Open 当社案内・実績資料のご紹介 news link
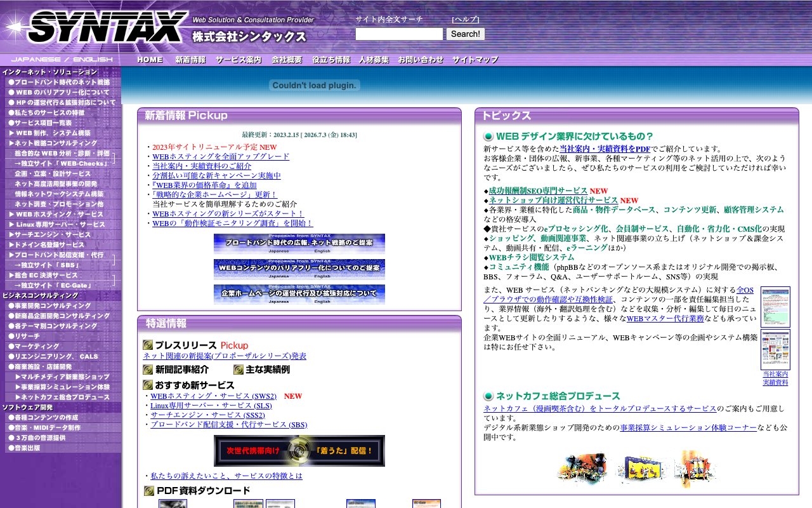Image resolution: width=812 pixels, height=508 pixels. [202, 166]
